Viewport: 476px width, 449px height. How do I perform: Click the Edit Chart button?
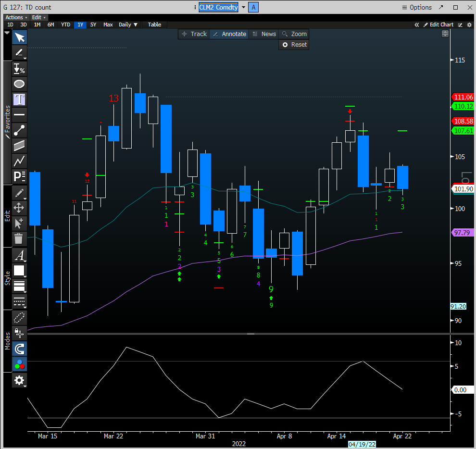coord(438,25)
